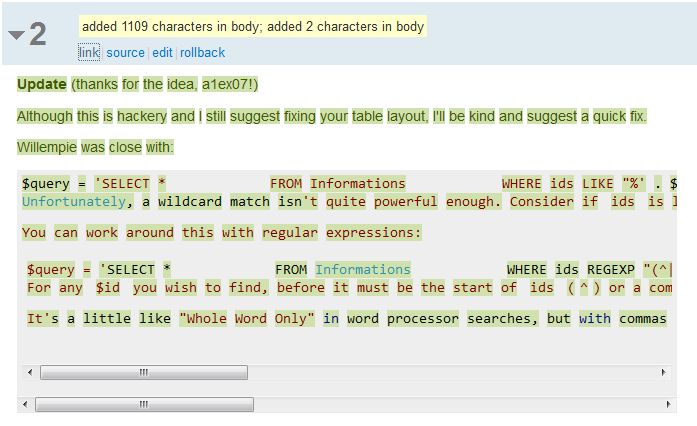
Task: Click the words 'quick fix.'
Action: (x=620, y=116)
